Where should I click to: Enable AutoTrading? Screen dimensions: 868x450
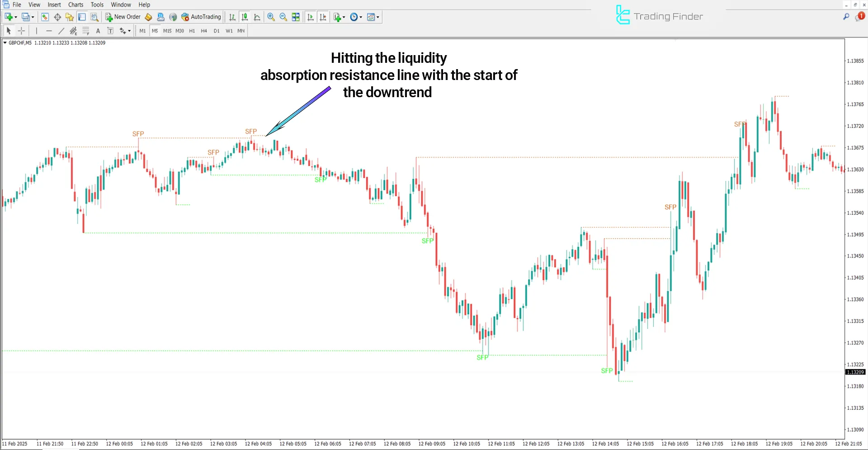point(201,17)
